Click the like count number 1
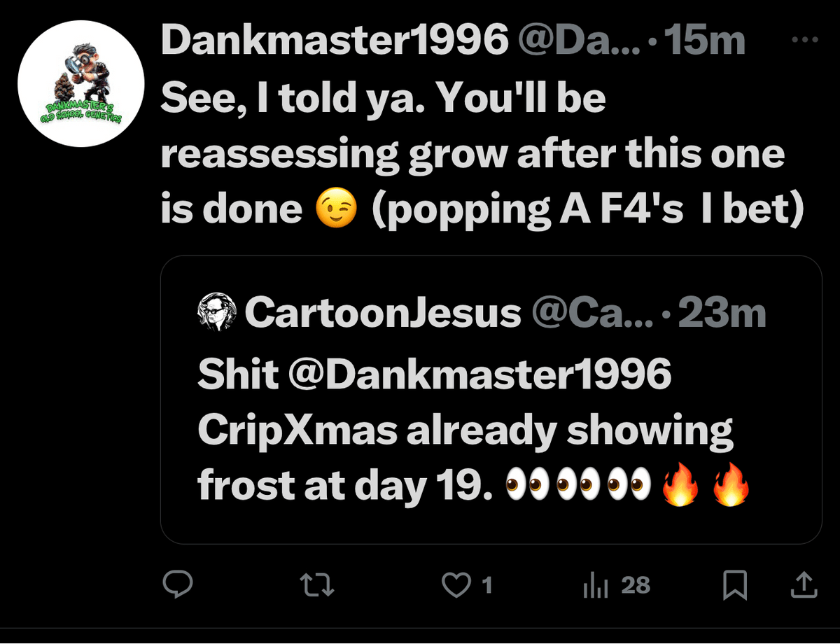This screenshot has width=840, height=644. [488, 585]
